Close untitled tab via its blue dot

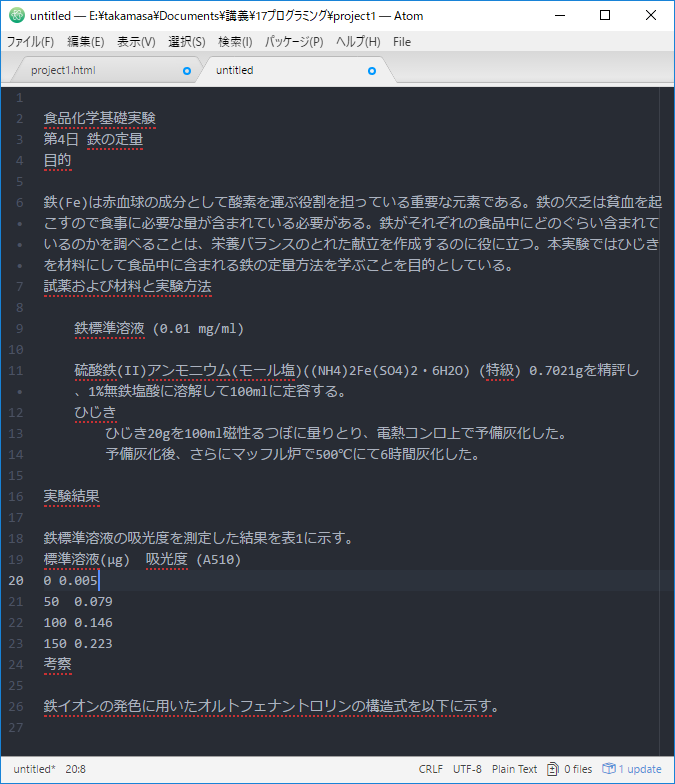coord(372,71)
